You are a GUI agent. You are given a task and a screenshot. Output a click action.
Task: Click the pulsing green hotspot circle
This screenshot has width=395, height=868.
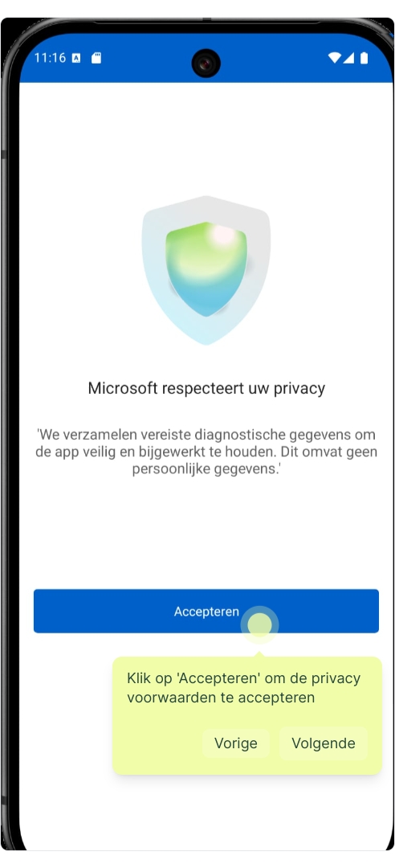click(x=259, y=625)
